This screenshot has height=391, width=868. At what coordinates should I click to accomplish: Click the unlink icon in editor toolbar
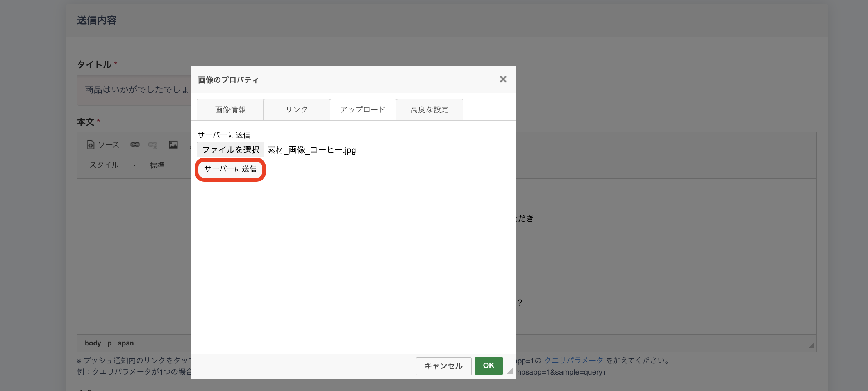153,145
